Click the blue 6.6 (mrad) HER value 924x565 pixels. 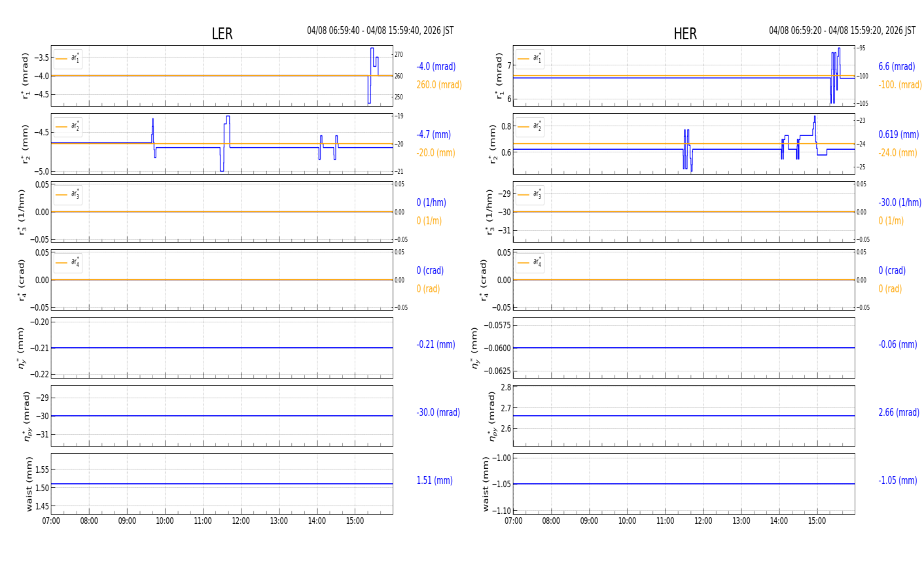point(897,67)
